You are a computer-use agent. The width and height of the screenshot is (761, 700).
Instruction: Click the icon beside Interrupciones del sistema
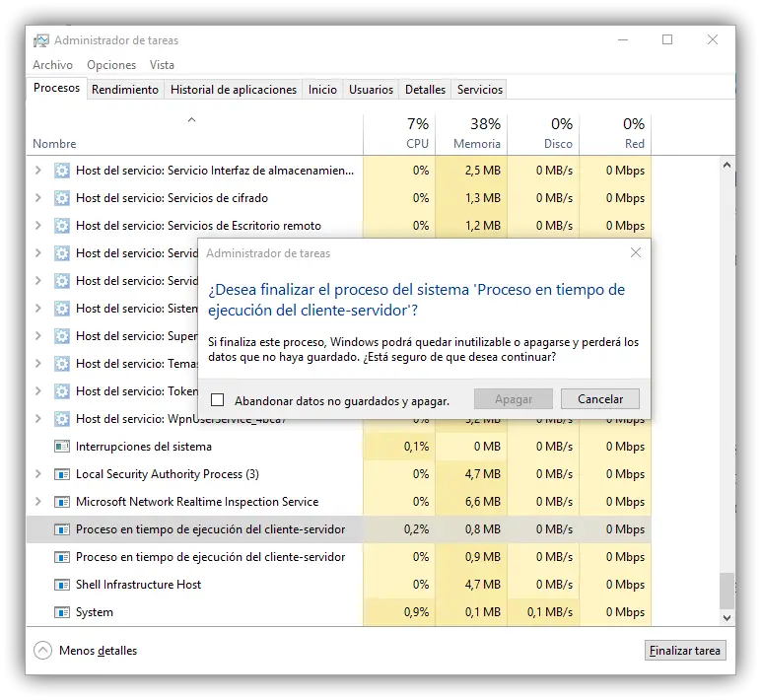pos(62,447)
